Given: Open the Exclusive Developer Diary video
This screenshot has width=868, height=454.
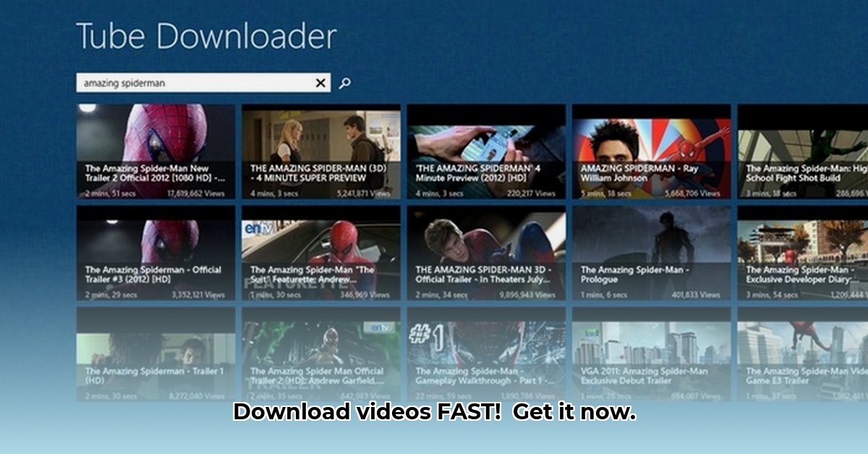Looking at the screenshot, I should tap(803, 253).
